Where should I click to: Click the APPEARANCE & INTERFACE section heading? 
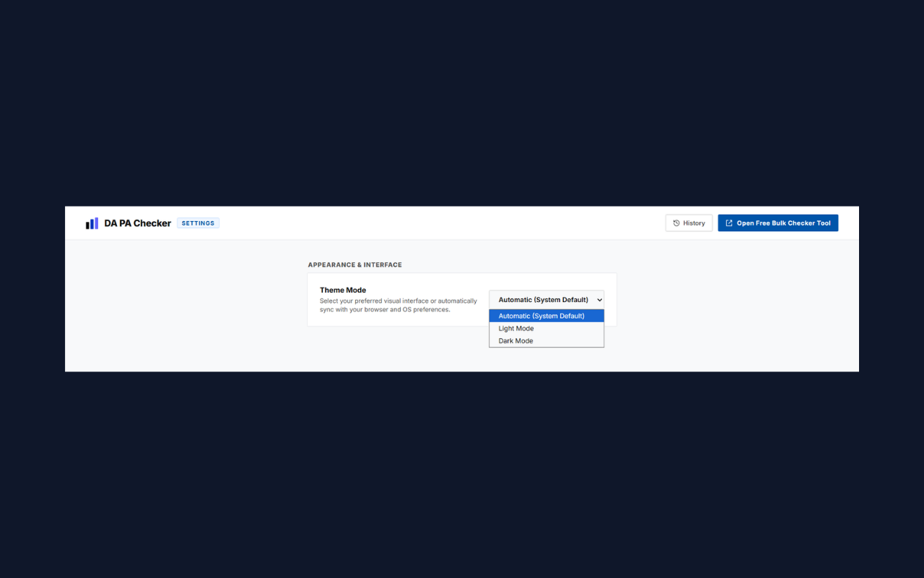(x=355, y=265)
